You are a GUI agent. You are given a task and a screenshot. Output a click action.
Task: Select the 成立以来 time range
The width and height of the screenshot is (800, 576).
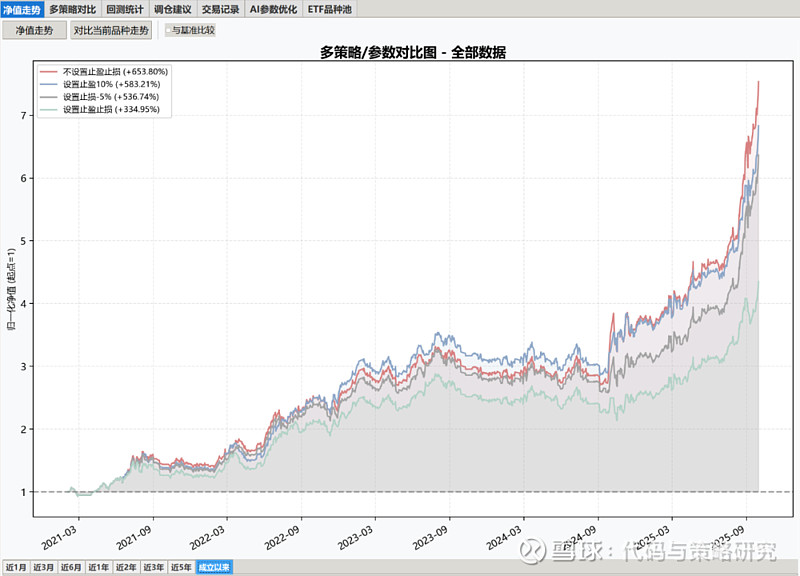214,567
